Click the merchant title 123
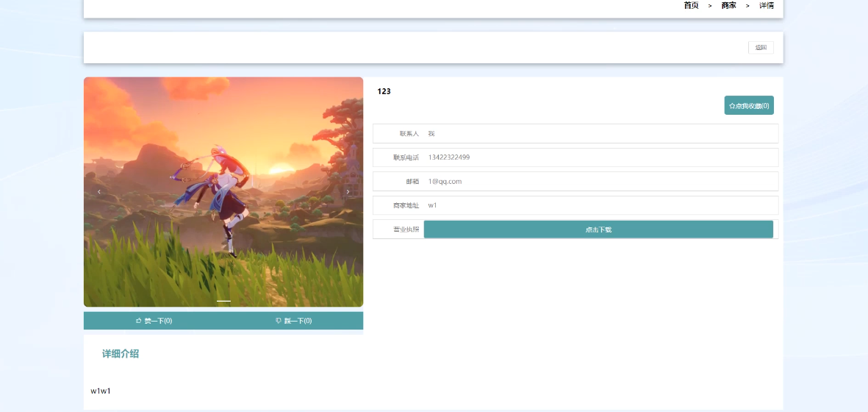The image size is (868, 412). pyautogui.click(x=384, y=91)
